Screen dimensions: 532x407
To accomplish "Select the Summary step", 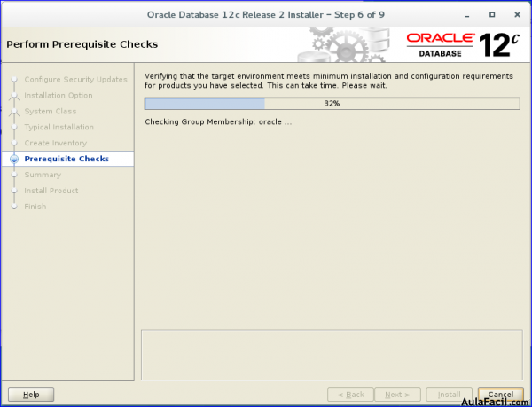I will (x=43, y=175).
